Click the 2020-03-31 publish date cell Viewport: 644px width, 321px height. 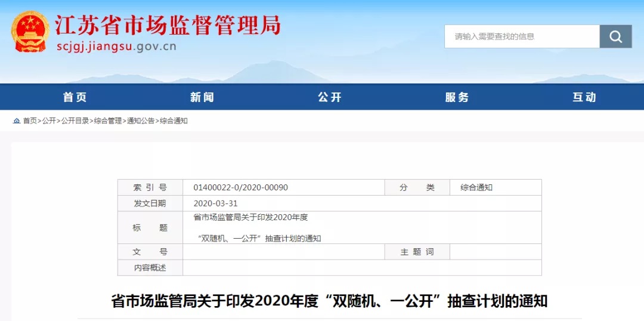215,203
